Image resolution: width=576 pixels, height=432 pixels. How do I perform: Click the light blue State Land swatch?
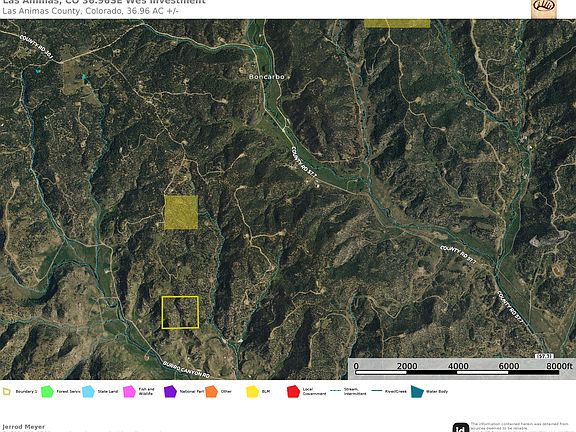click(x=88, y=392)
